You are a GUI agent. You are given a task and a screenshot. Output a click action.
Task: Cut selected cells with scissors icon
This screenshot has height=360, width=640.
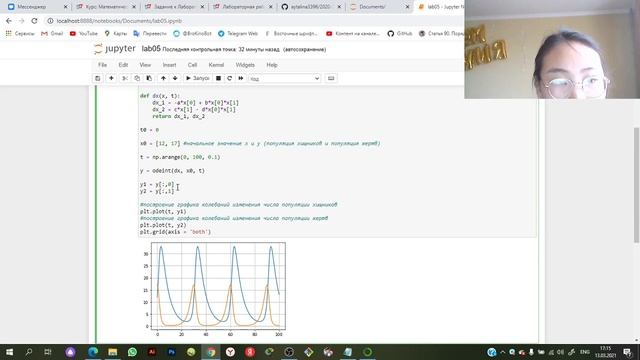click(x=125, y=78)
